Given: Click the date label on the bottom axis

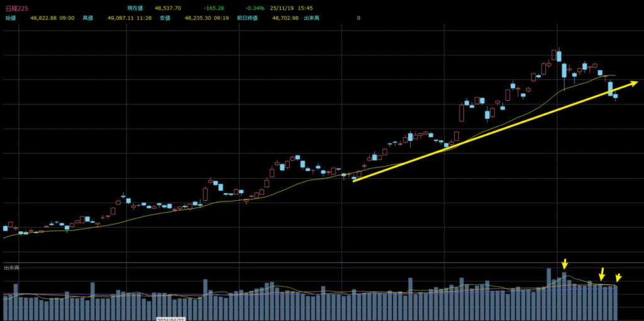Looking at the screenshot, I should point(170,319).
